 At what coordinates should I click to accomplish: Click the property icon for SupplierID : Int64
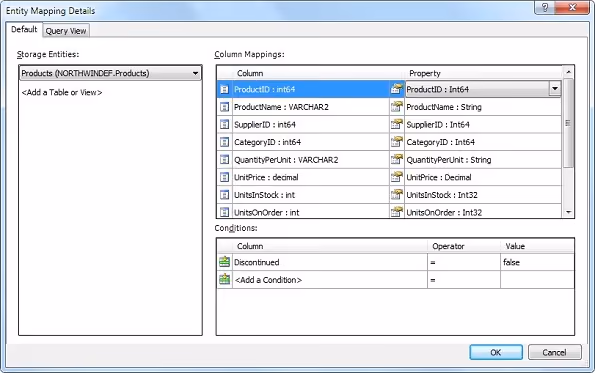tap(397, 124)
